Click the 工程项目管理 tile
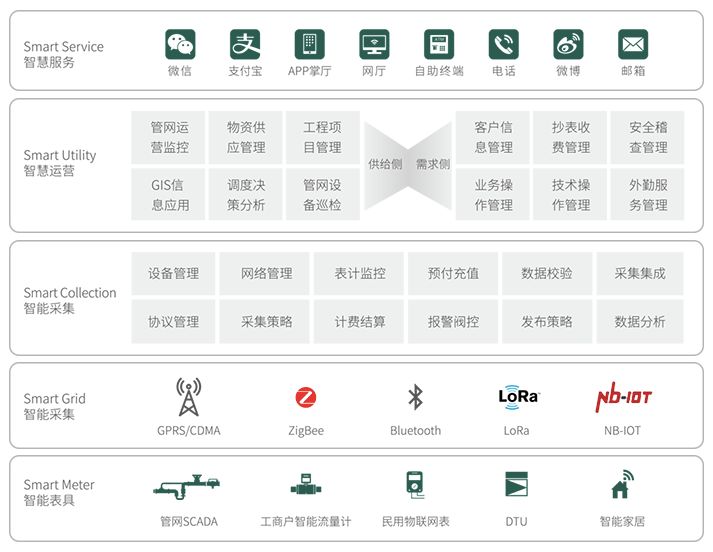This screenshot has height=552, width=713. (x=323, y=137)
